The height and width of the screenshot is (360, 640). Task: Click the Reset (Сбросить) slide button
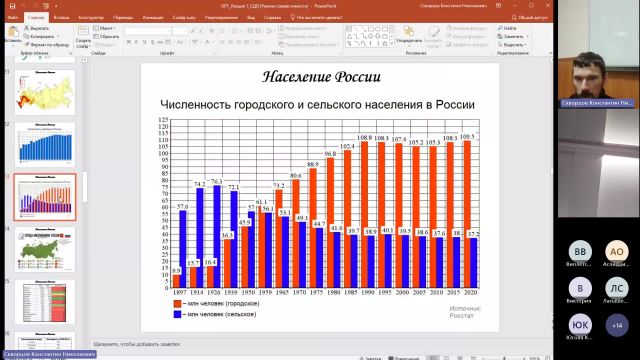tap(106, 36)
